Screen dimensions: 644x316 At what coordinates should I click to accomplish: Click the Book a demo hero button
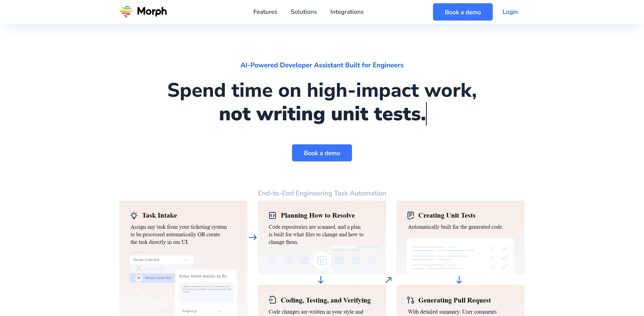[x=321, y=153]
